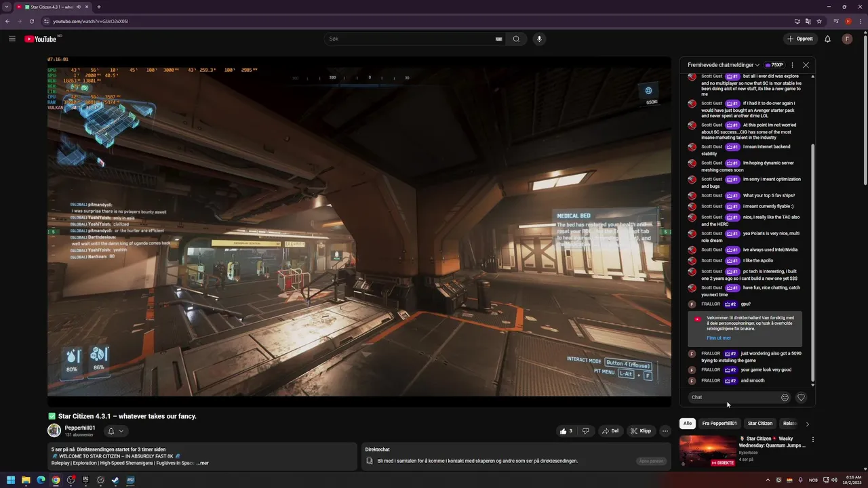Show hidden system tray icons
This screenshot has width=868, height=488.
768,480
